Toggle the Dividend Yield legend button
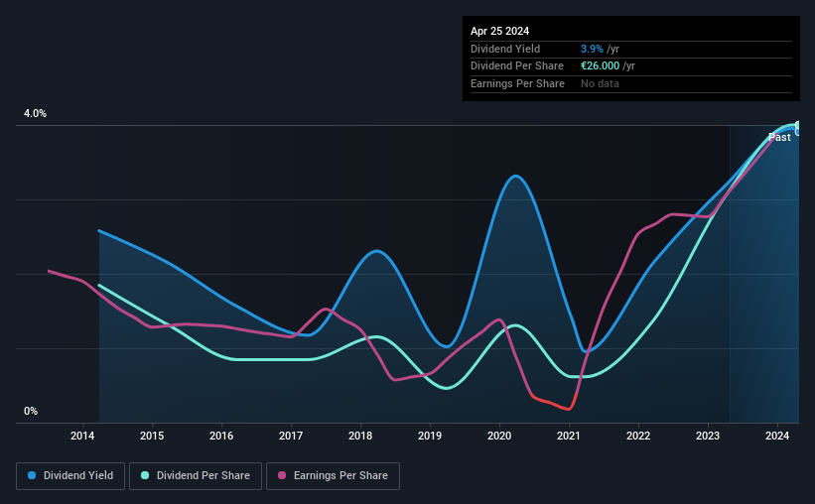 (x=70, y=476)
